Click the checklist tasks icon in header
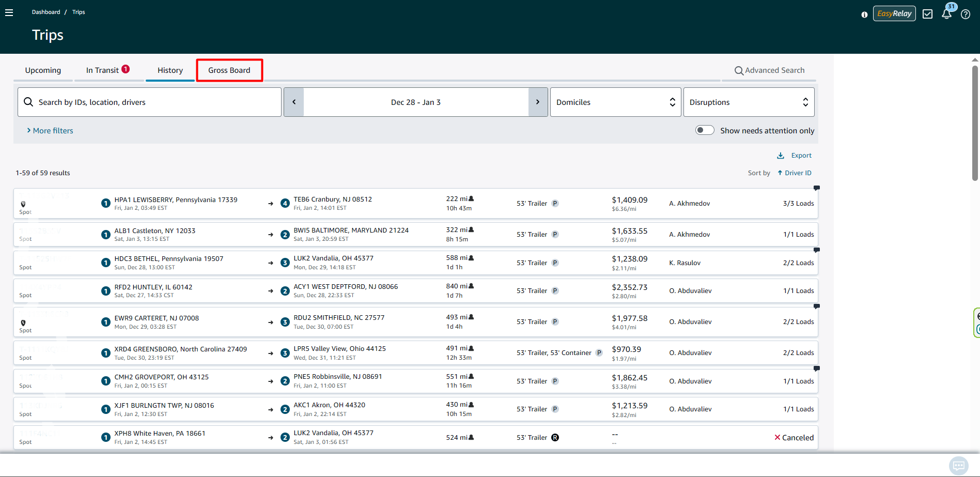The image size is (980, 477). (x=927, y=14)
